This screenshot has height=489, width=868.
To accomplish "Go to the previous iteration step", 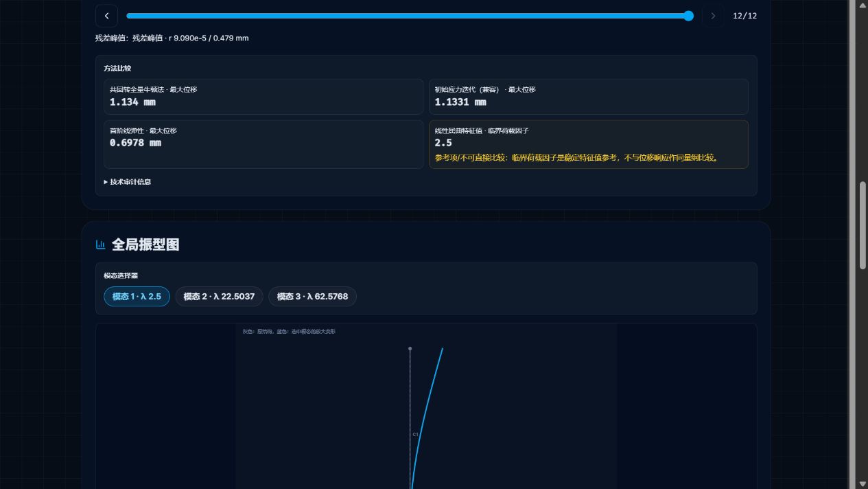I will click(106, 16).
